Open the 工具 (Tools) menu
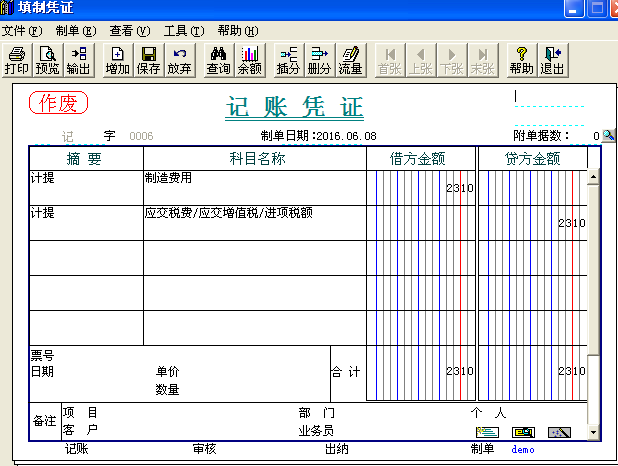Image resolution: width=618 pixels, height=466 pixels. pos(183,31)
